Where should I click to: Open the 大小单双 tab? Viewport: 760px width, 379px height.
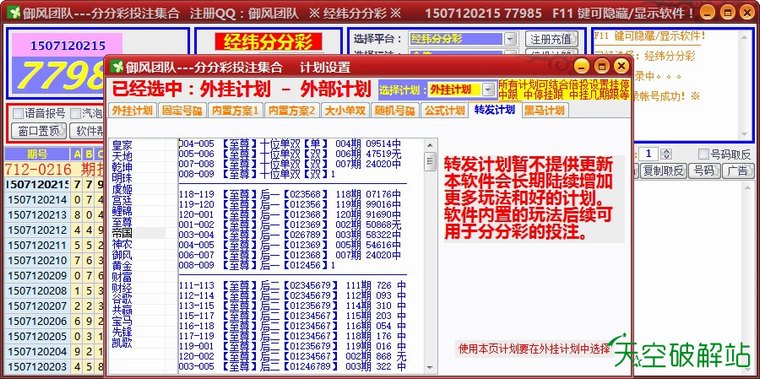click(346, 110)
